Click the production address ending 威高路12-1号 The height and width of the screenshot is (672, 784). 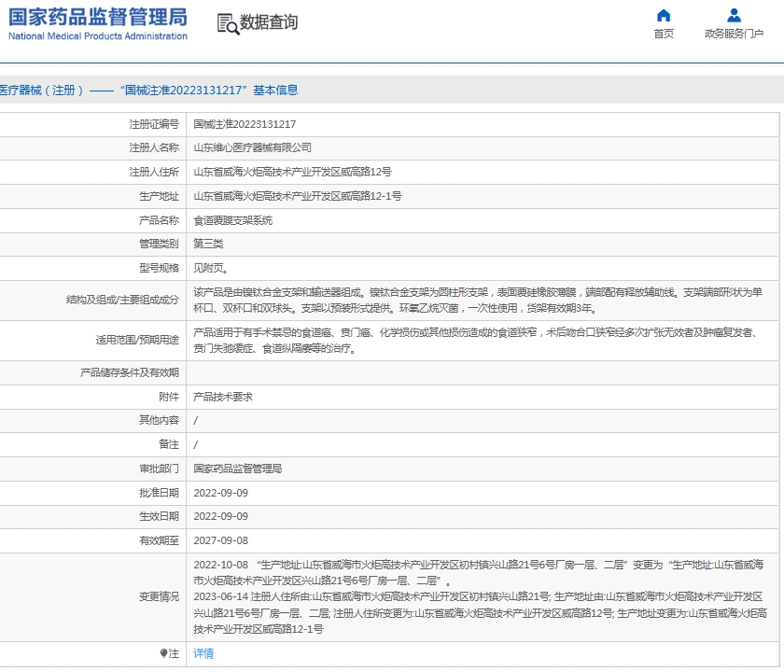click(298, 196)
